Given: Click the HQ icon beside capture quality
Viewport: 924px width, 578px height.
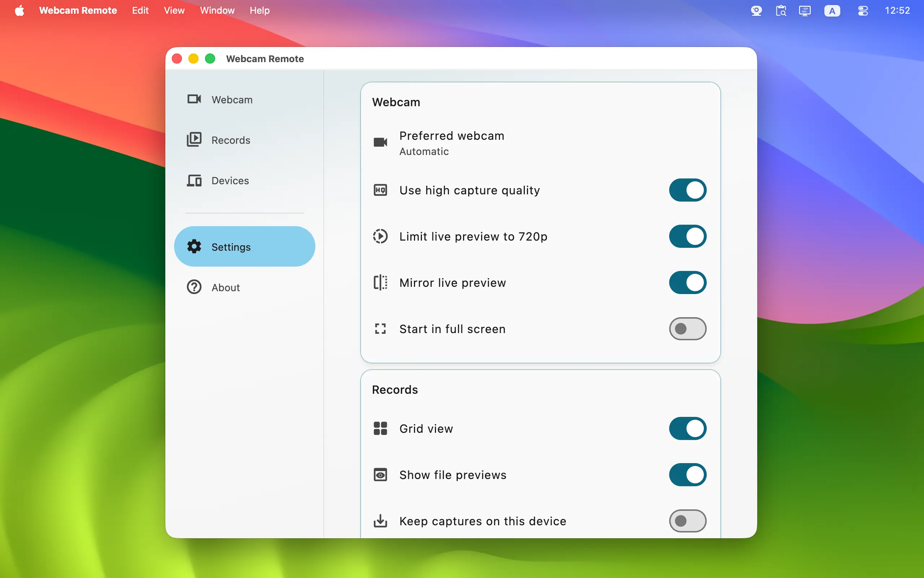Looking at the screenshot, I should pyautogui.click(x=380, y=190).
